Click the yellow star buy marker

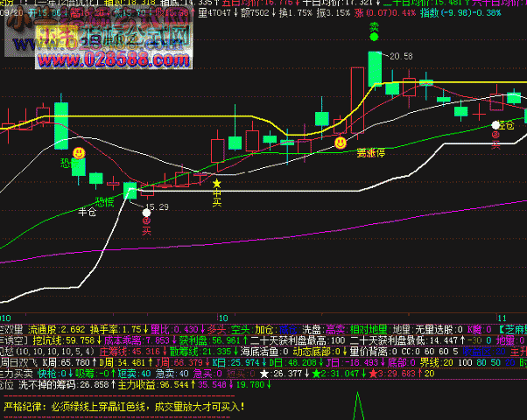[x=217, y=183]
